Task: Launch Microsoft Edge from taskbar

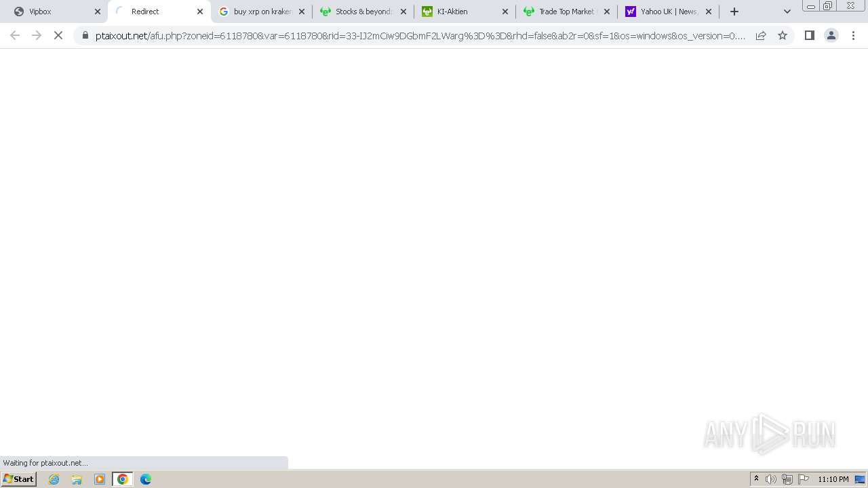Action: (x=146, y=479)
